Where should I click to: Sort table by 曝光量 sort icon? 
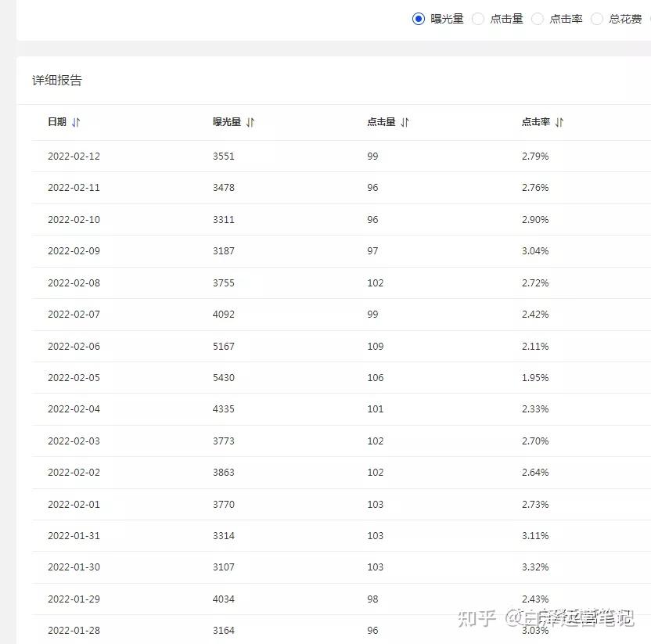pos(250,122)
